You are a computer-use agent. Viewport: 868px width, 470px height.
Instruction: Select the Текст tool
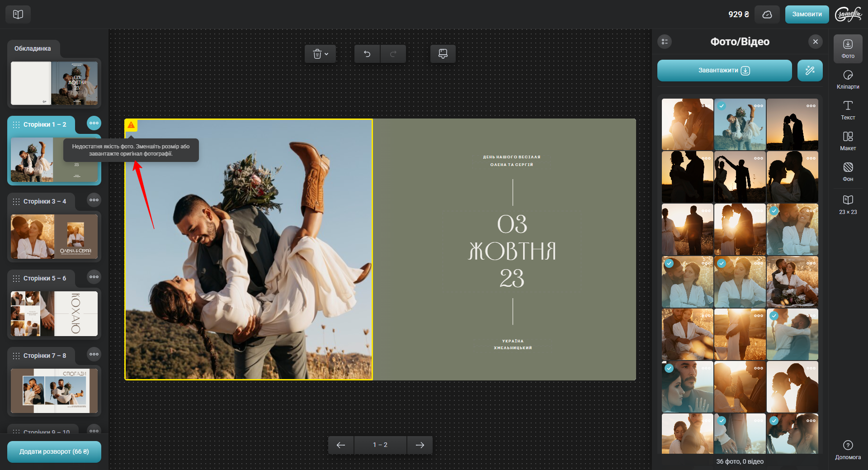(x=848, y=110)
